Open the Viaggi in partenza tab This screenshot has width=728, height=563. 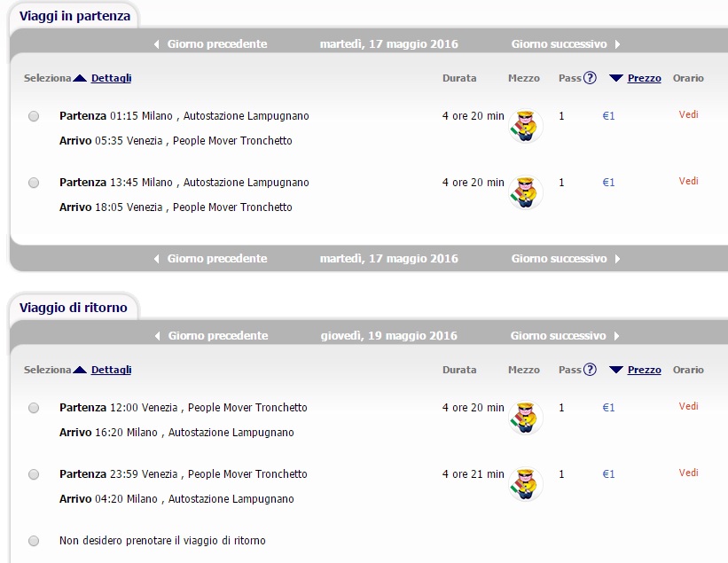tap(74, 16)
